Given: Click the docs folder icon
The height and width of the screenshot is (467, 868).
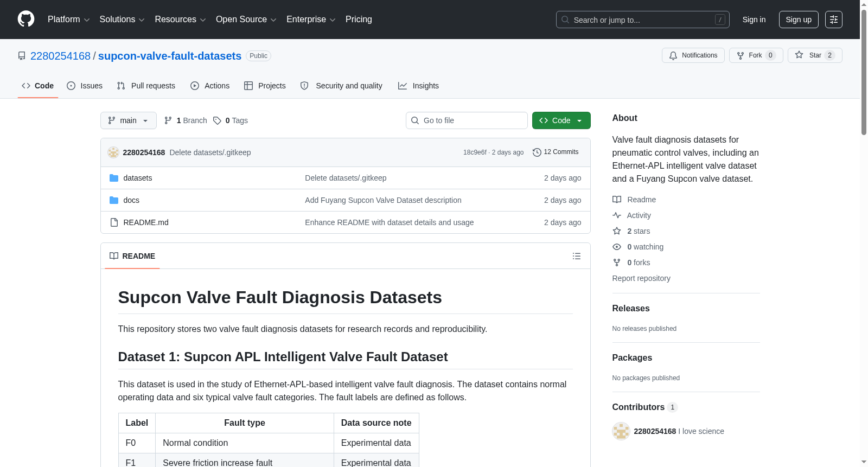Looking at the screenshot, I should (x=114, y=200).
